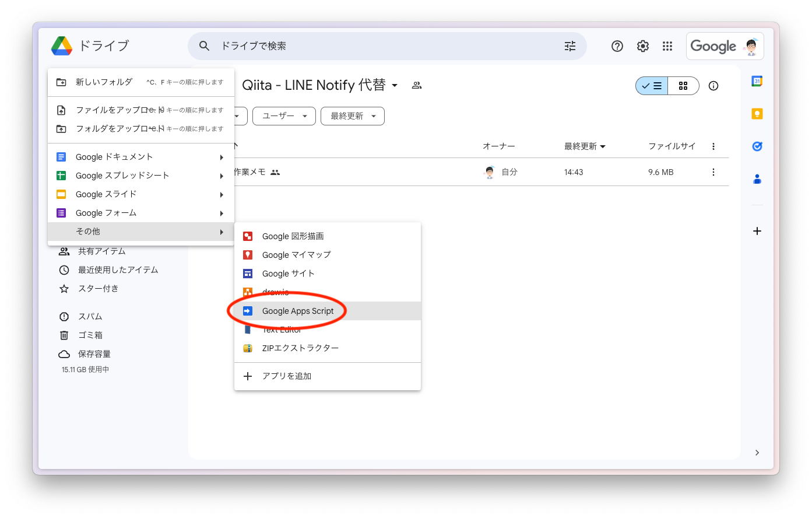The height and width of the screenshot is (518, 812).
Task: Open the Drive settings gear
Action: click(642, 46)
